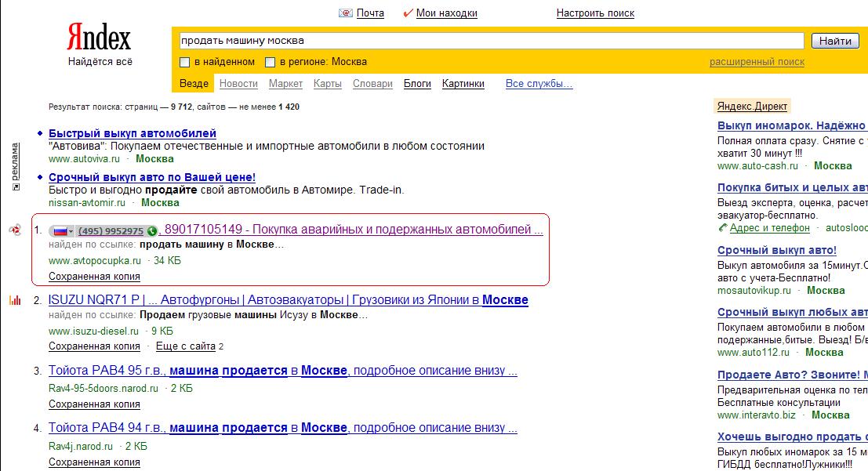This screenshot has height=471, width=868.
Task: Click the www.isuzu-diesel.ru address text
Action: click(x=93, y=331)
